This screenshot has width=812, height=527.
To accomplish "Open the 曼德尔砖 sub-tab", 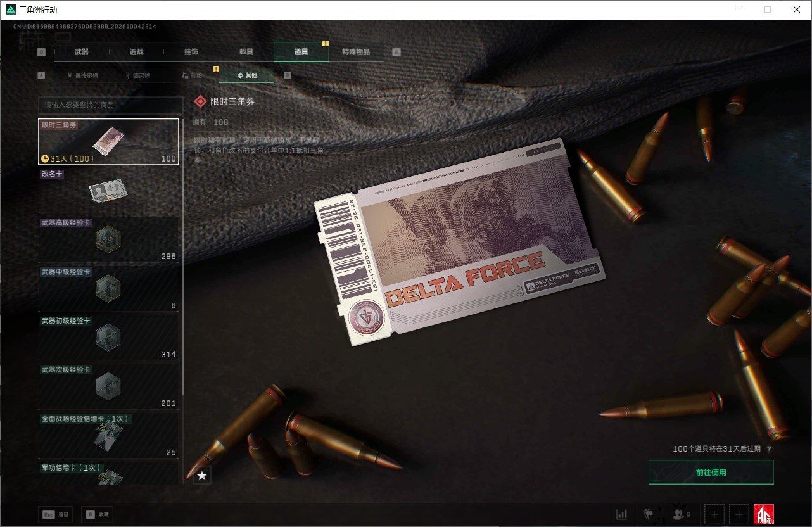I will coord(82,75).
